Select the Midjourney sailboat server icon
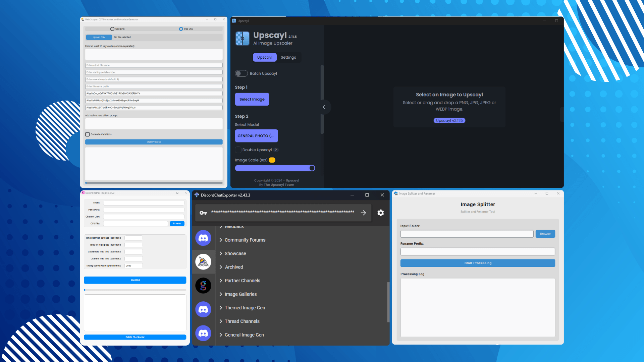644x362 pixels. [x=203, y=262]
